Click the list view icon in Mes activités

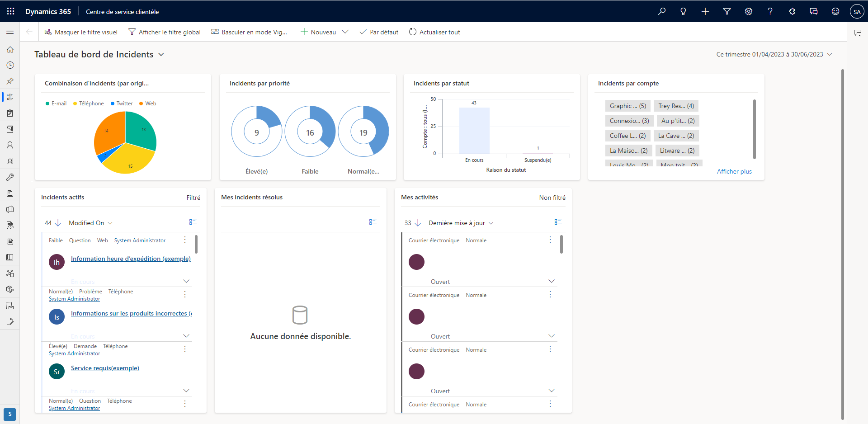[x=558, y=222]
